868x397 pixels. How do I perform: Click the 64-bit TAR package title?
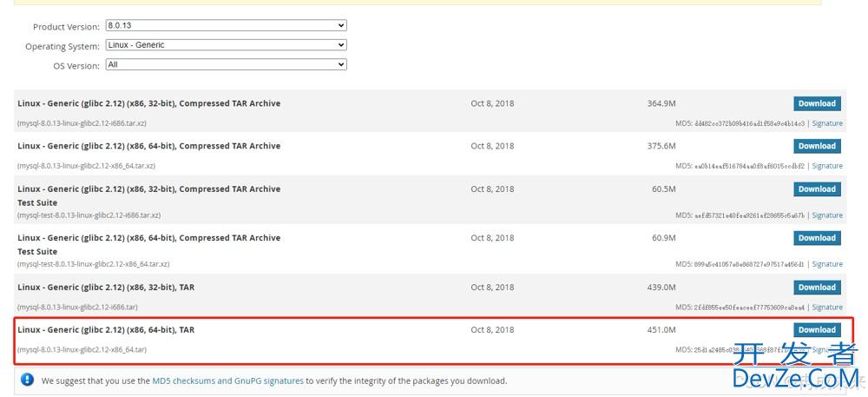click(106, 330)
